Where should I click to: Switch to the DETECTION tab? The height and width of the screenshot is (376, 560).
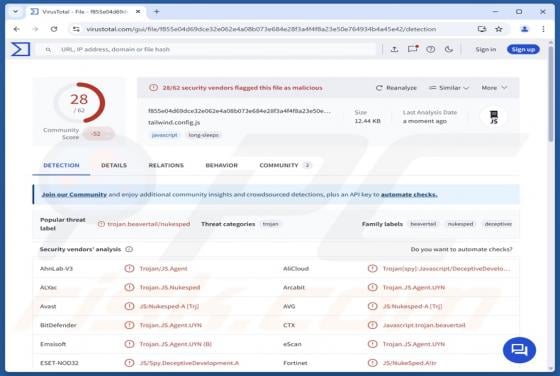tap(61, 165)
